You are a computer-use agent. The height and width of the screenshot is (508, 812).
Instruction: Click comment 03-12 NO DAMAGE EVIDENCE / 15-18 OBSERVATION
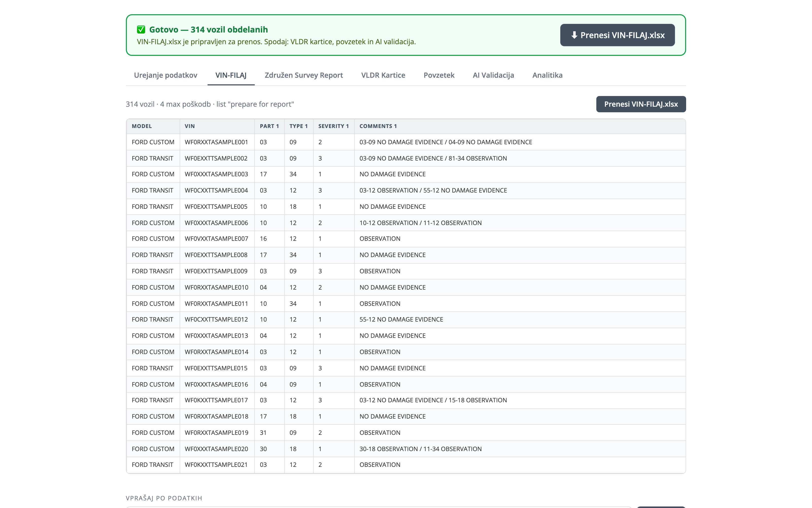pos(433,400)
